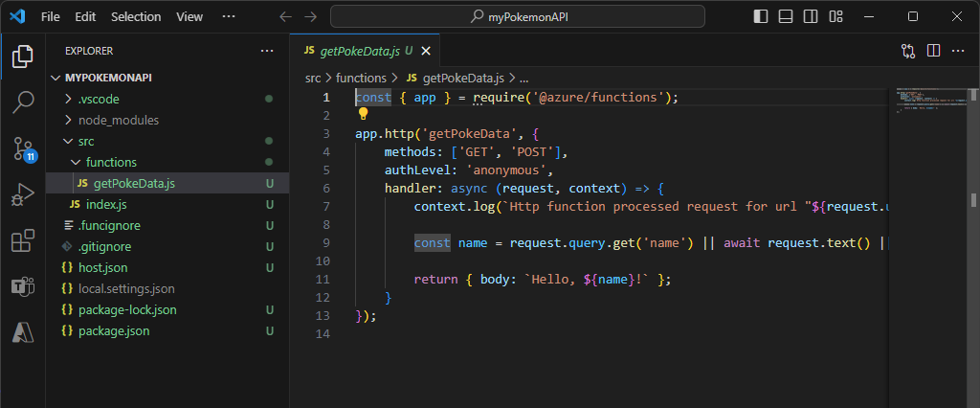Click the untracked U badge beside index.js
The height and width of the screenshot is (408, 980).
pos(270,205)
